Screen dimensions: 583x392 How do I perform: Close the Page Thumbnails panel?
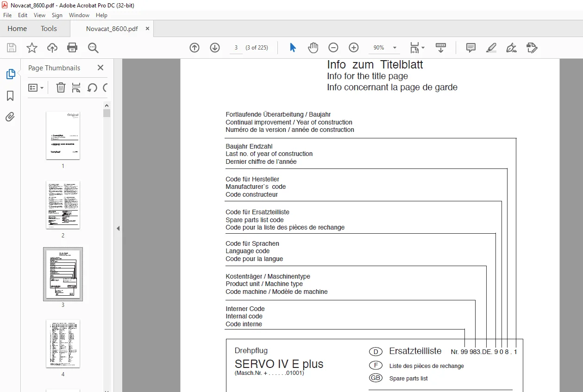point(100,68)
